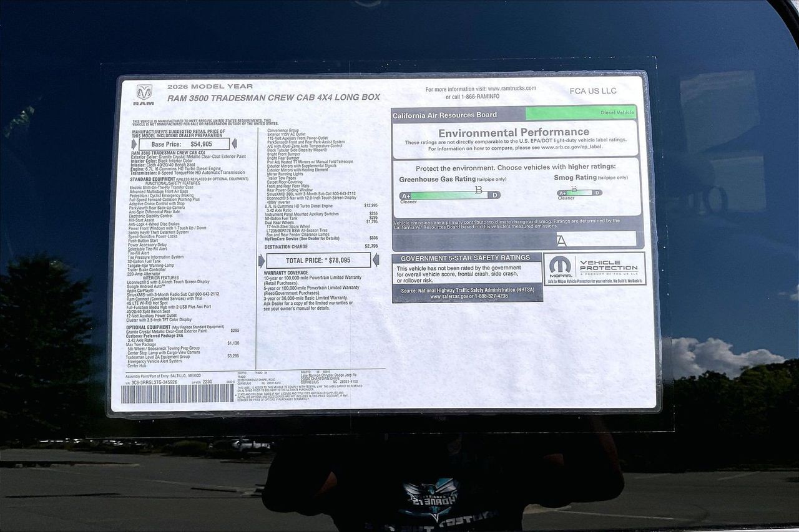
Task: Click the "Dual Rear Wheels" option line
Action: pyautogui.click(x=280, y=223)
